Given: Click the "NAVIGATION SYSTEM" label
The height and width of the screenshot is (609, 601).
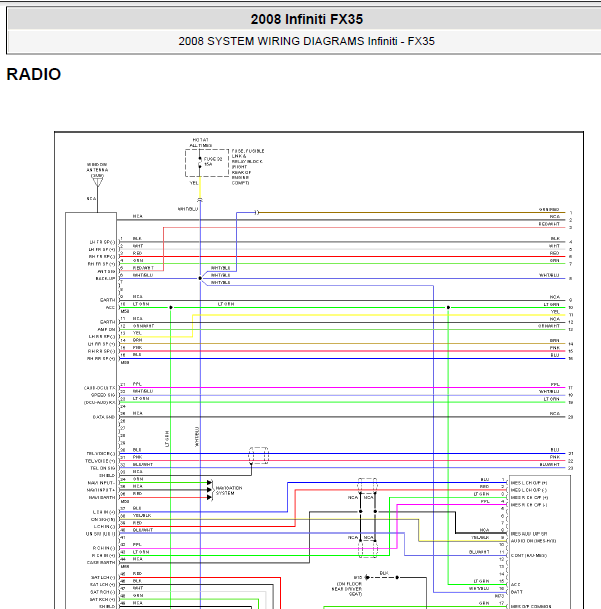Looking at the screenshot, I should 229,491.
